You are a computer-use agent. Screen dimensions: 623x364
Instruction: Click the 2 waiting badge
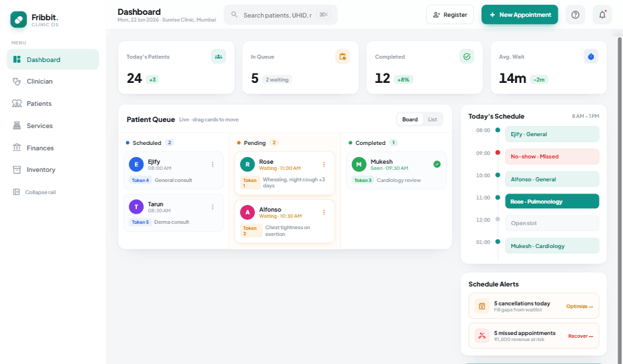[277, 80]
